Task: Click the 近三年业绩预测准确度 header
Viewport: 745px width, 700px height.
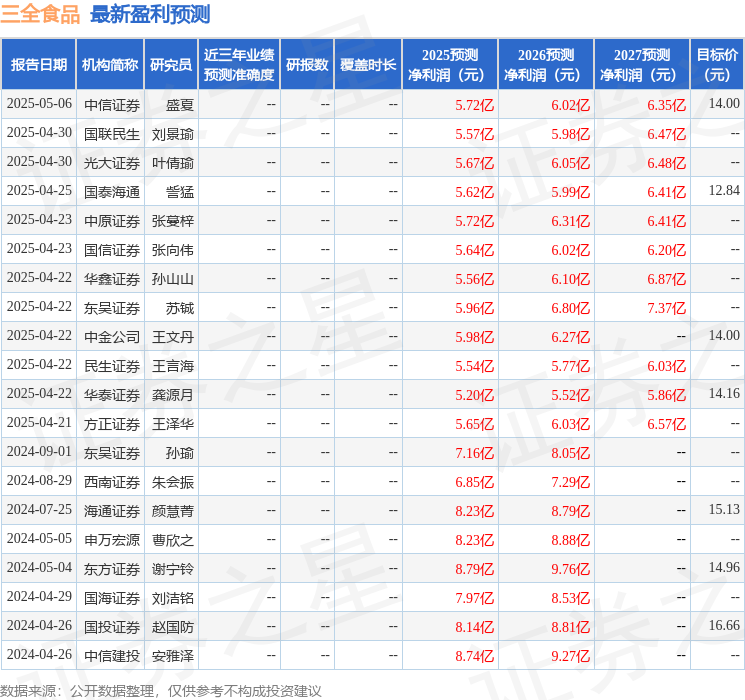Action: coord(238,64)
